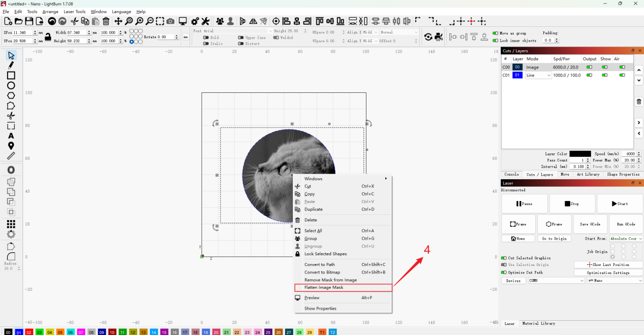Disable the Optimize Cut Path switch
Viewport: 644px width, 335px height.
click(x=504, y=273)
